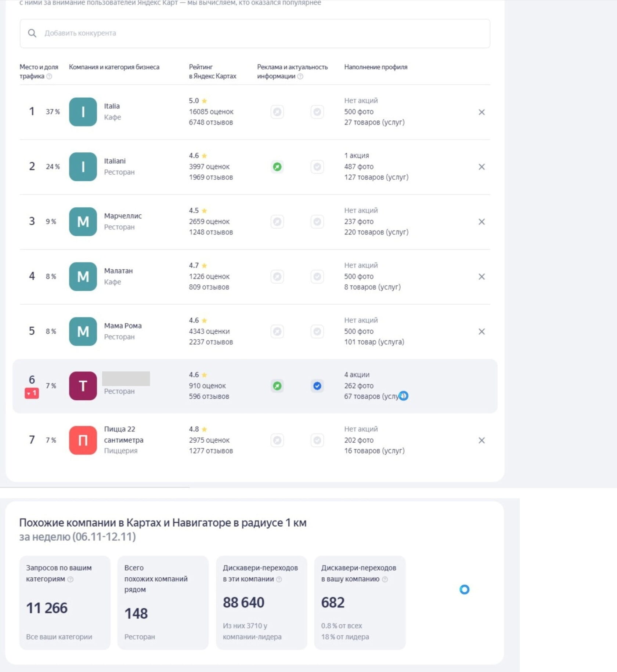Open the 'Запросов по вашим категориям' card
Screen dimensions: 617x672
coord(65,602)
